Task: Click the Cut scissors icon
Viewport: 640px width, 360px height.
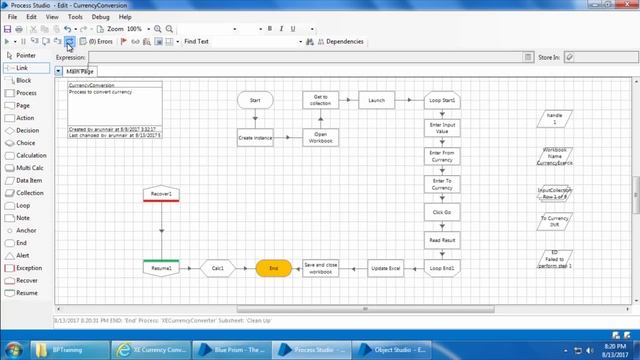Action: point(33,29)
